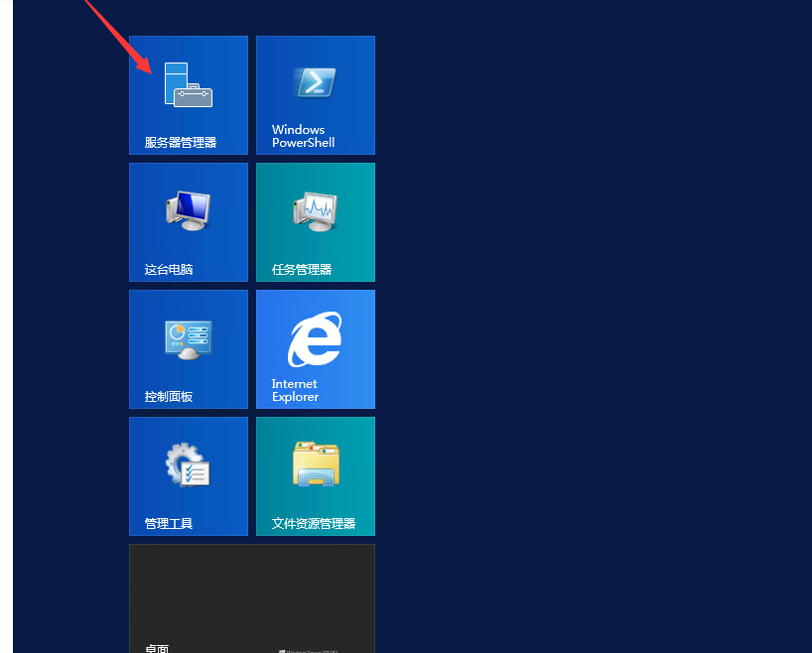Viewport: 812px width, 653px height.
Task: Open the 服务器管理器 tile icon
Action: point(189,85)
